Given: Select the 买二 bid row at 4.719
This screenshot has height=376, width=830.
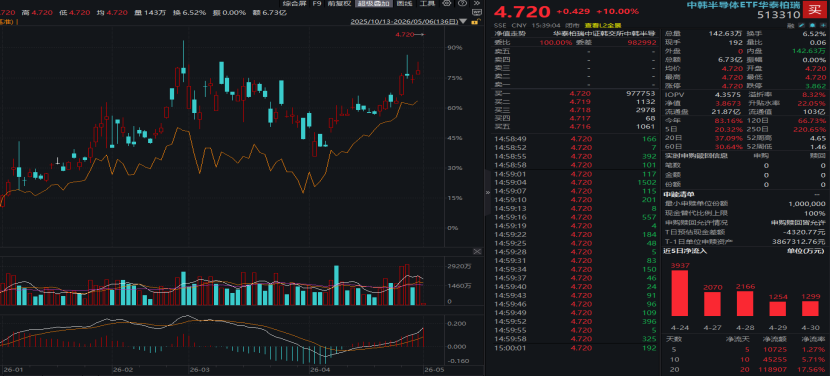Looking at the screenshot, I should 576,102.
